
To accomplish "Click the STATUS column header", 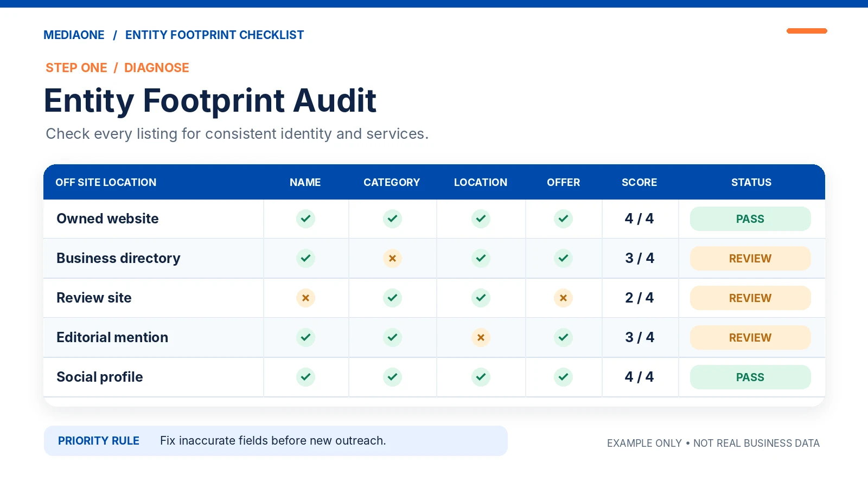I will pyautogui.click(x=751, y=182).
